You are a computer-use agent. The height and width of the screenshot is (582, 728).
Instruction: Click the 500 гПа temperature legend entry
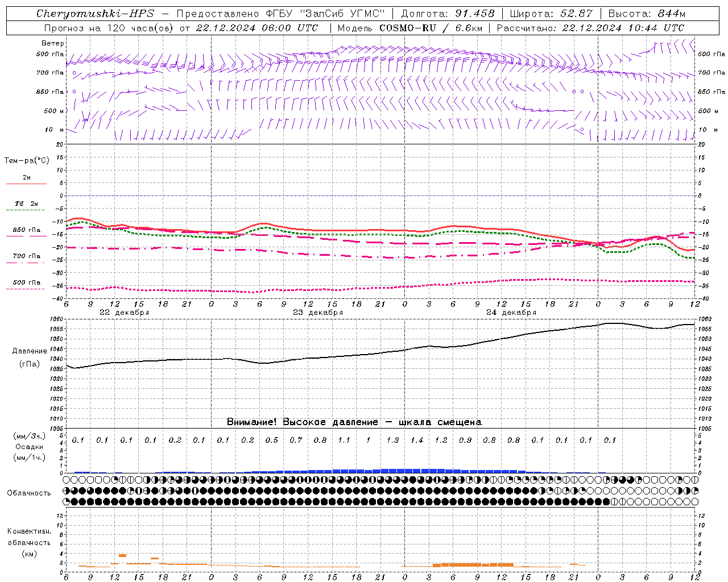(x=27, y=282)
